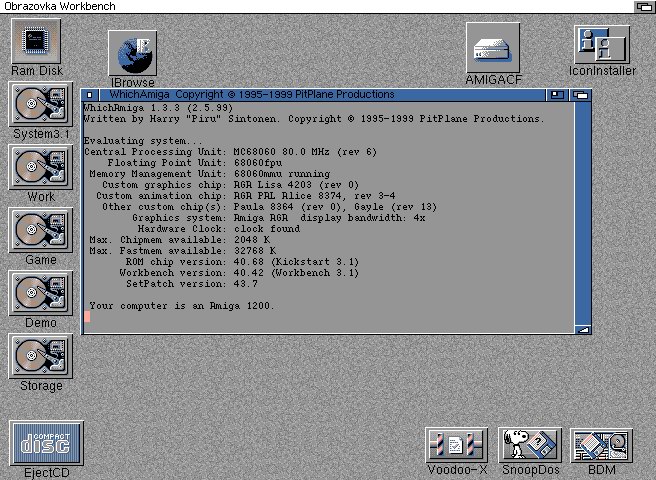656x480 pixels.
Task: Select the Game hard disk icon
Action: (x=41, y=230)
